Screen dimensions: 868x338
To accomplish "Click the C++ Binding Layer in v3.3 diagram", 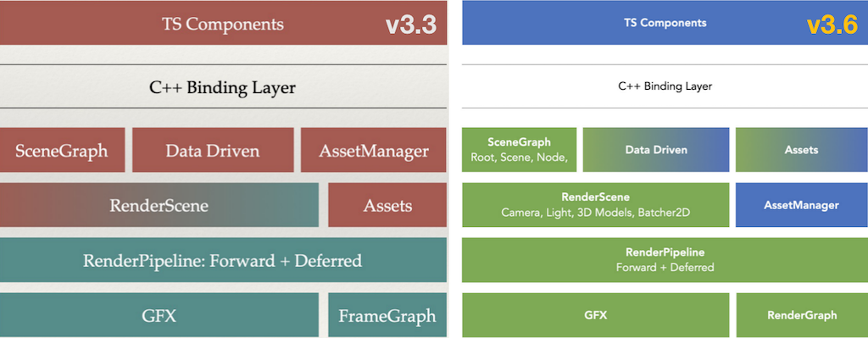I will pyautogui.click(x=223, y=87).
